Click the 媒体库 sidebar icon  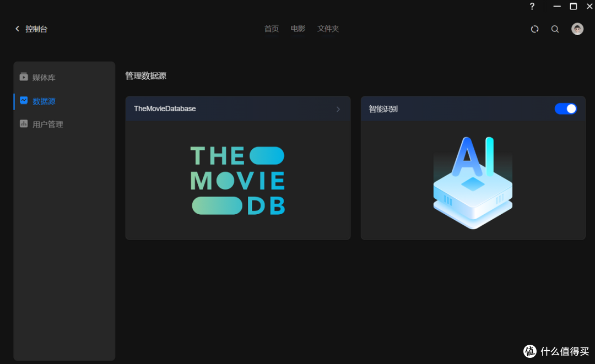(x=24, y=77)
